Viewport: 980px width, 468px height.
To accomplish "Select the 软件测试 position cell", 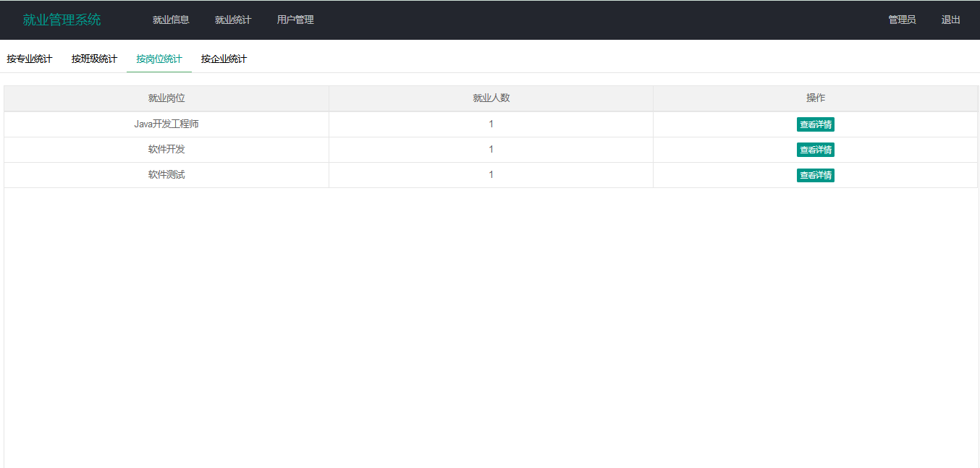I will pyautogui.click(x=166, y=175).
